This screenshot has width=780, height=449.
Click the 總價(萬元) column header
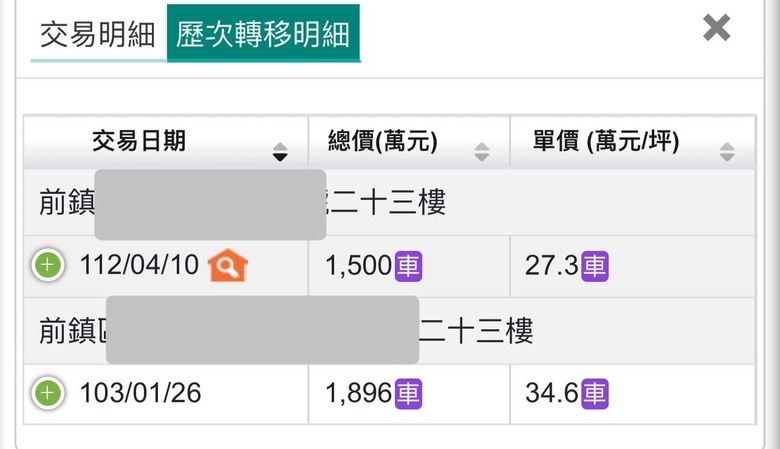coord(409,142)
